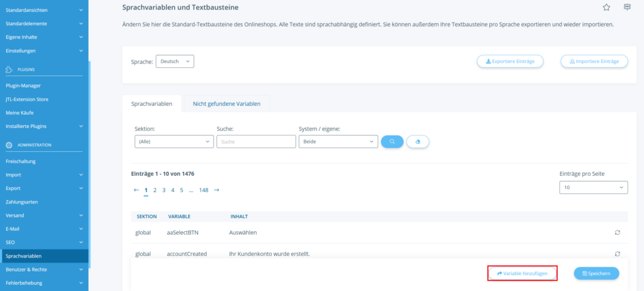Expand the Versand sidebar menu
644x291 pixels.
[x=44, y=215]
